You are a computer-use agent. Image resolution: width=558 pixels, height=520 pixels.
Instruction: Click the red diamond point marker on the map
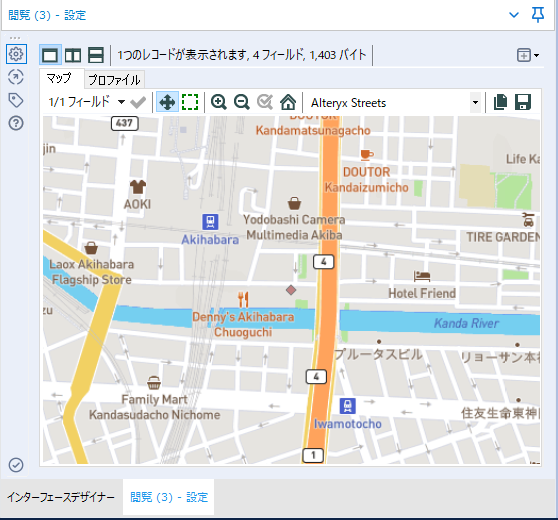(291, 290)
